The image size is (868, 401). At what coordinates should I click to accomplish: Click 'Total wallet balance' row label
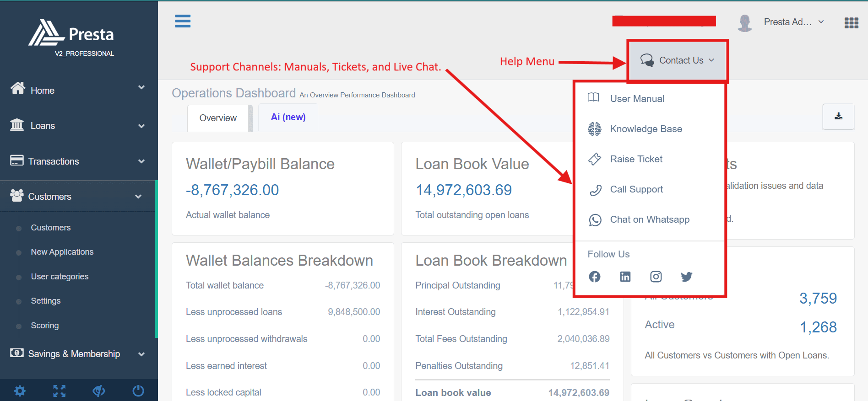click(225, 285)
